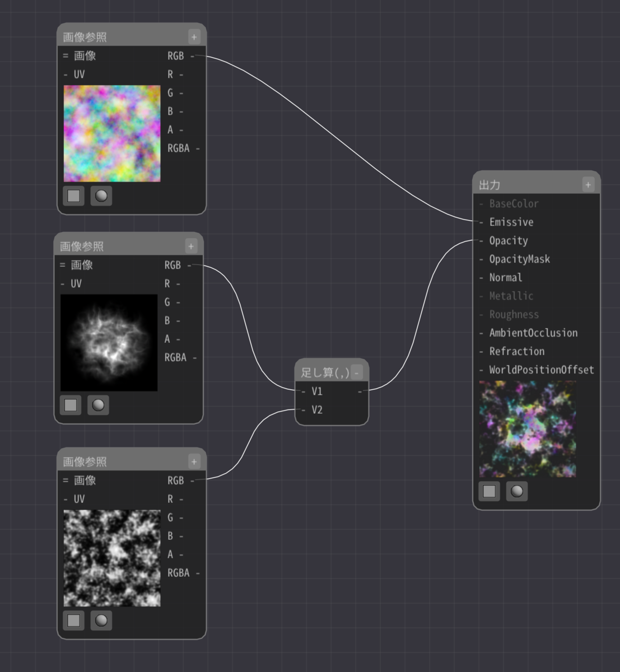This screenshot has height=672, width=620.
Task: Select the 足し算 node title
Action: click(325, 372)
